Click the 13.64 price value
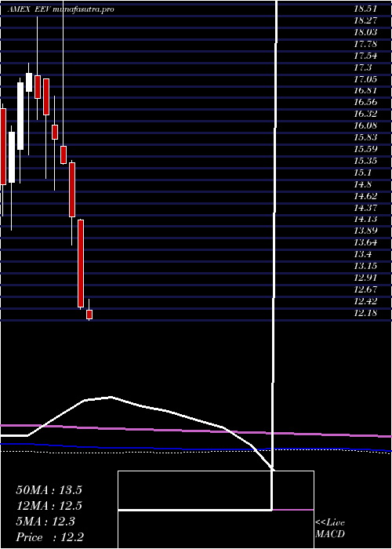This screenshot has width=392, height=549. pos(365,242)
